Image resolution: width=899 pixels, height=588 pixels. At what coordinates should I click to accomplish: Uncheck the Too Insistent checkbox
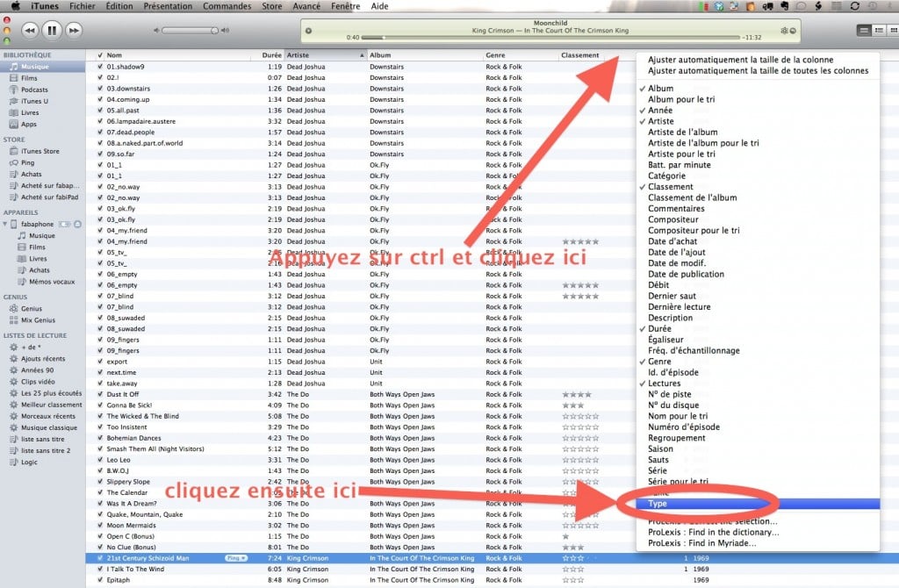100,427
